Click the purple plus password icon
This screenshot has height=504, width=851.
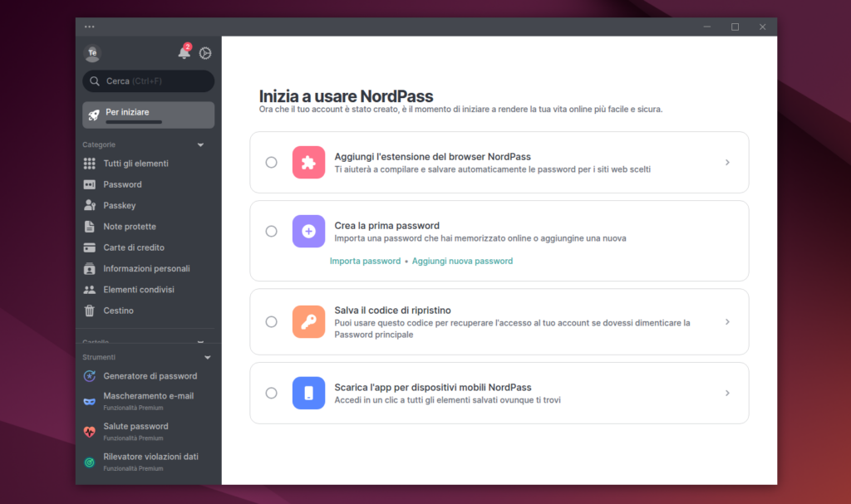tap(308, 231)
